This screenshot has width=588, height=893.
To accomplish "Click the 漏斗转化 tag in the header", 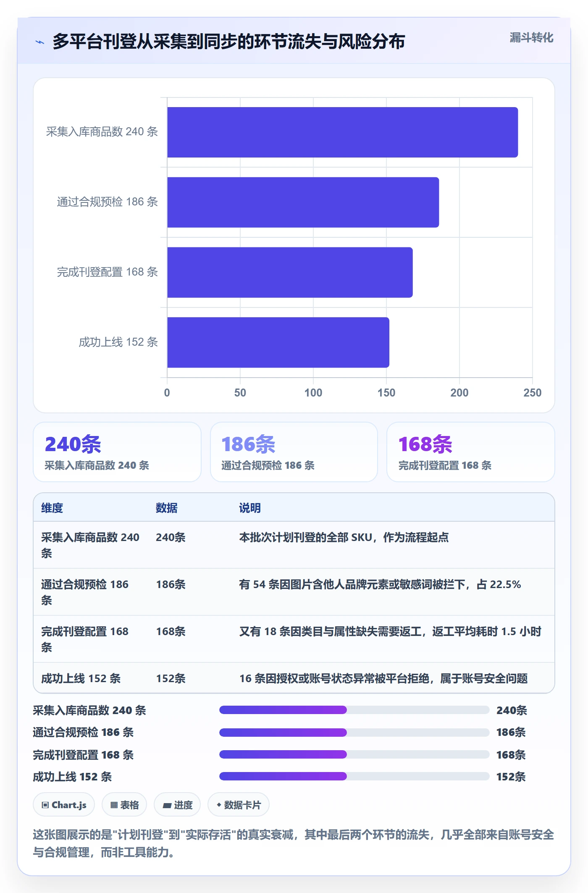I will (x=531, y=38).
